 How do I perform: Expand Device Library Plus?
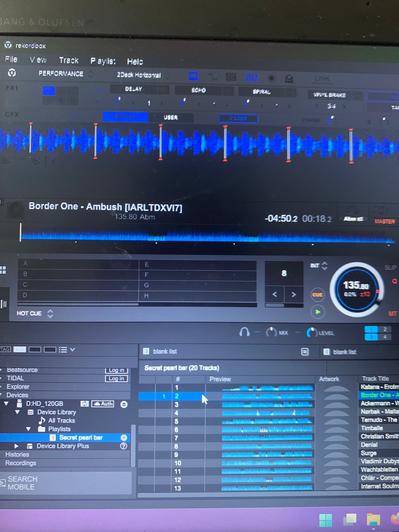click(16, 446)
